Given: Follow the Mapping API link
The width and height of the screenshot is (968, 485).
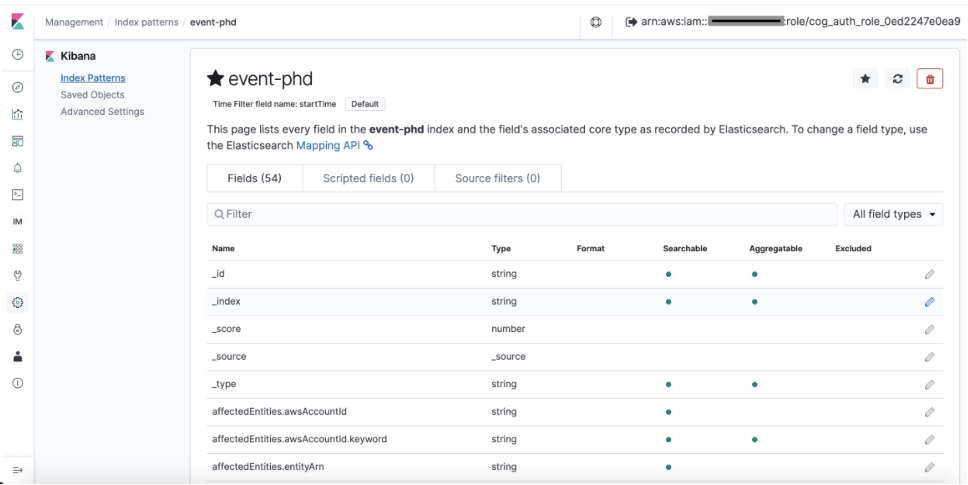Looking at the screenshot, I should pyautogui.click(x=334, y=146).
